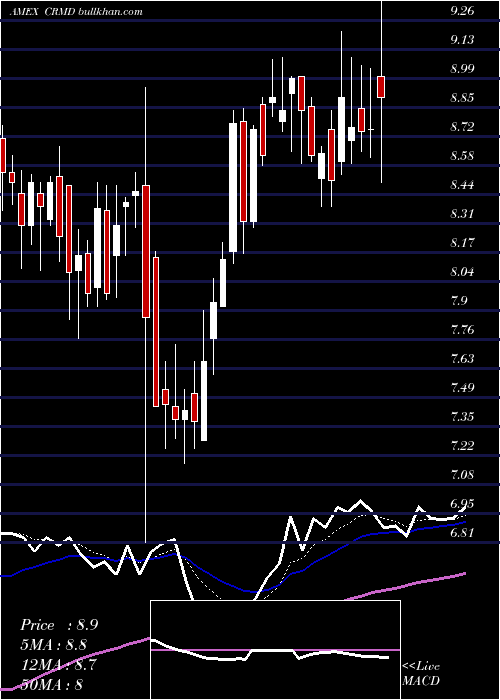Screen dimensions: 500x700
Task: Click inside the MACD inset chart
Action: click(275, 650)
